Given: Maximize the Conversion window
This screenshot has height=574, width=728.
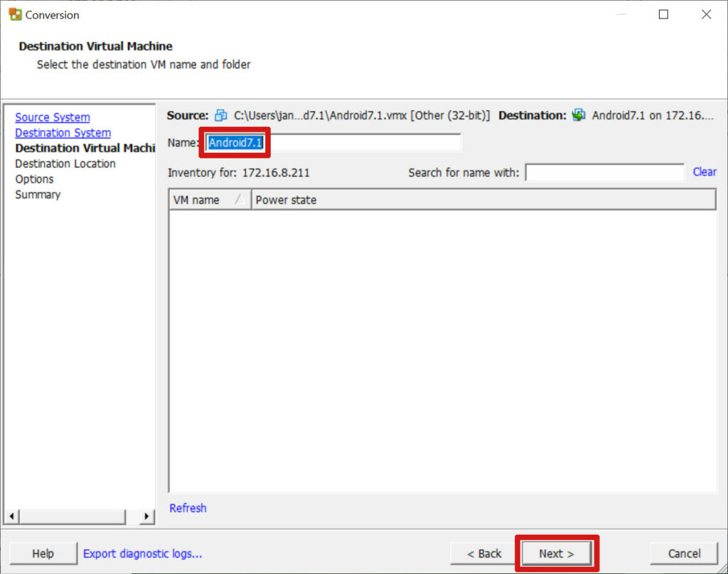Looking at the screenshot, I should pos(664,14).
